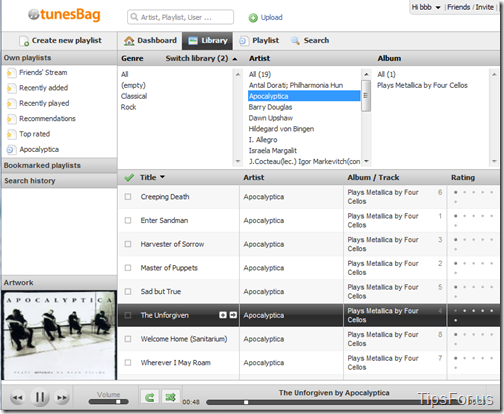Click the Upload link

[x=271, y=17]
